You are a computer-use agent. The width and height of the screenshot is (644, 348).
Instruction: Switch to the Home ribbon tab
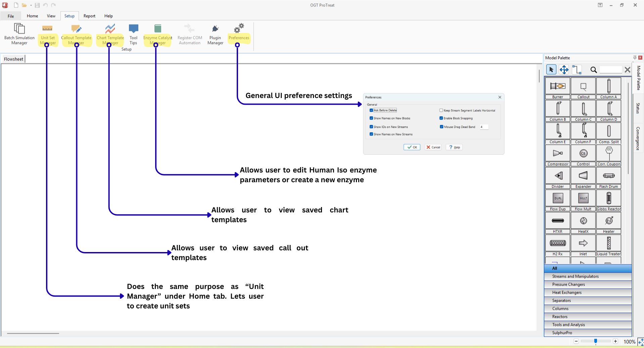(32, 16)
